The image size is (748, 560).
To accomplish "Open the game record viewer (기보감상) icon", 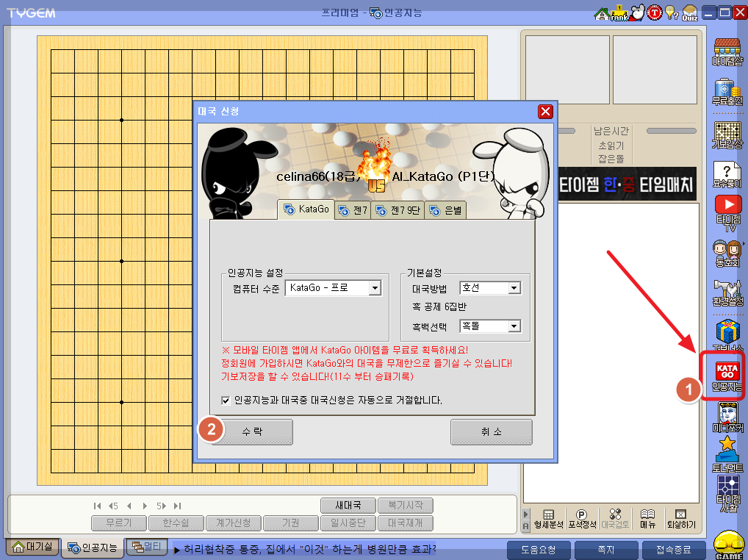I will [727, 135].
